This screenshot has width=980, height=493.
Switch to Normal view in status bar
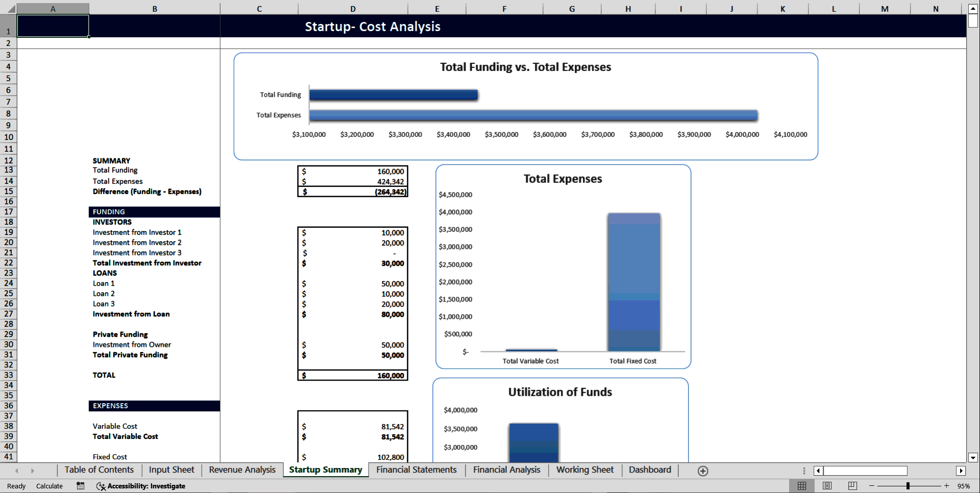(802, 486)
